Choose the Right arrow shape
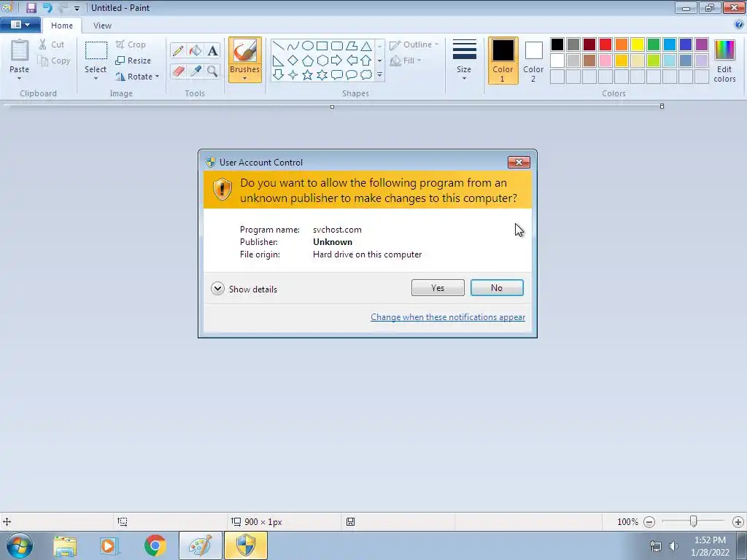The image size is (747, 560). pos(337,61)
